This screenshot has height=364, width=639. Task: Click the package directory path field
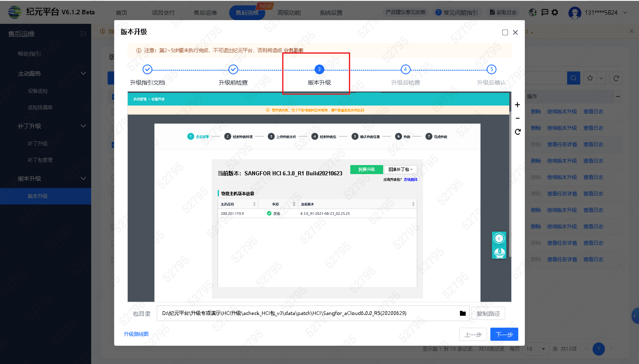pos(300,313)
